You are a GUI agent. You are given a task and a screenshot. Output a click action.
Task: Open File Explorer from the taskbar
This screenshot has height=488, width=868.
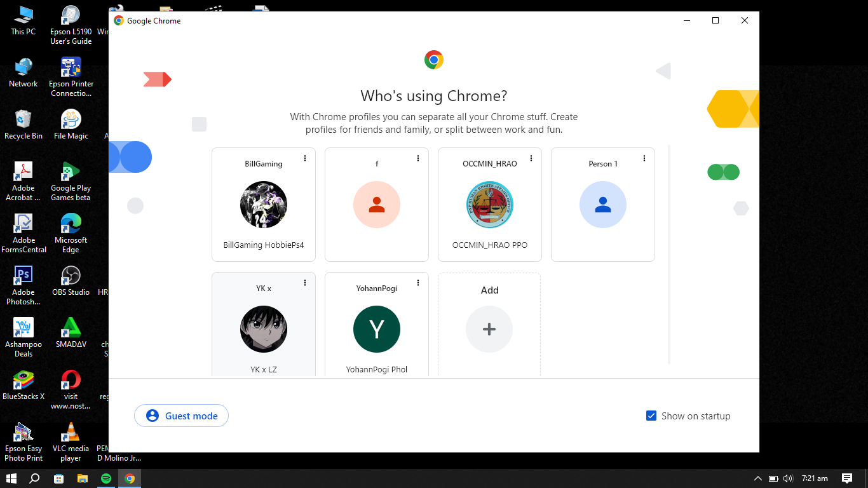tap(82, 478)
